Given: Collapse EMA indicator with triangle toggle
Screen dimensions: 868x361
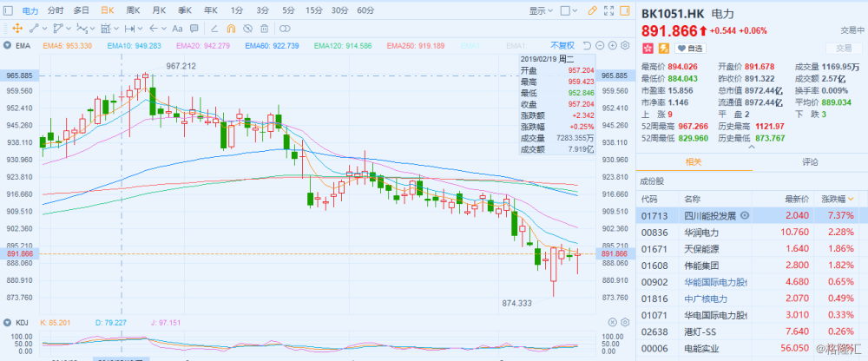Looking at the screenshot, I should (x=9, y=45).
